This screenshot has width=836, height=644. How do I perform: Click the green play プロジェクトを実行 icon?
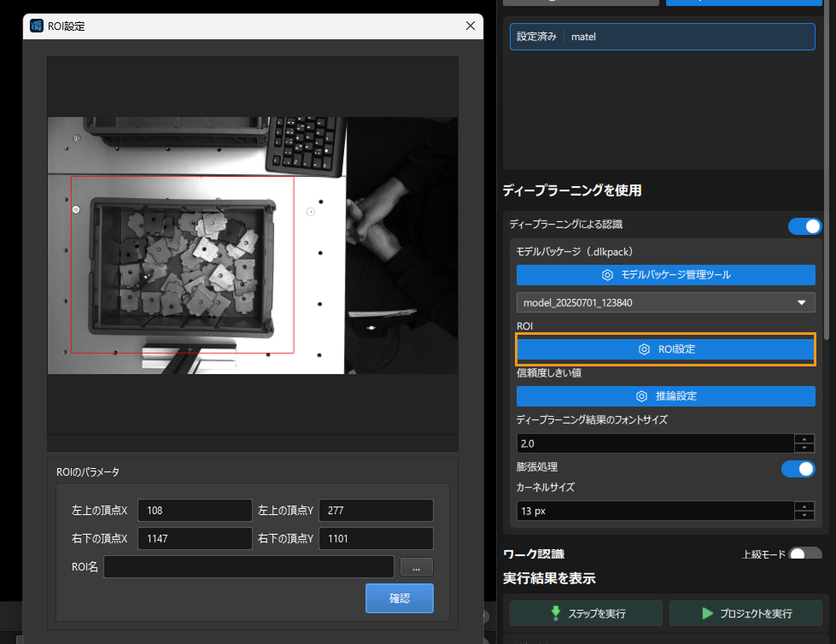708,613
